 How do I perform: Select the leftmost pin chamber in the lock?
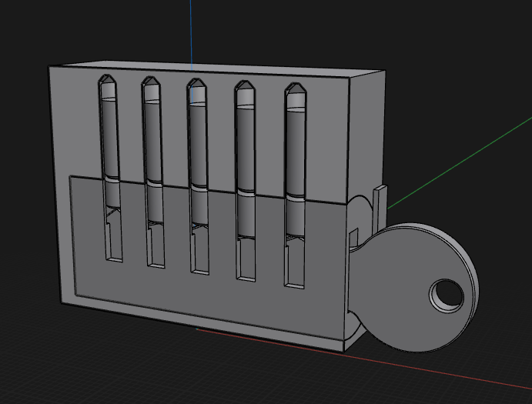[x=110, y=168]
